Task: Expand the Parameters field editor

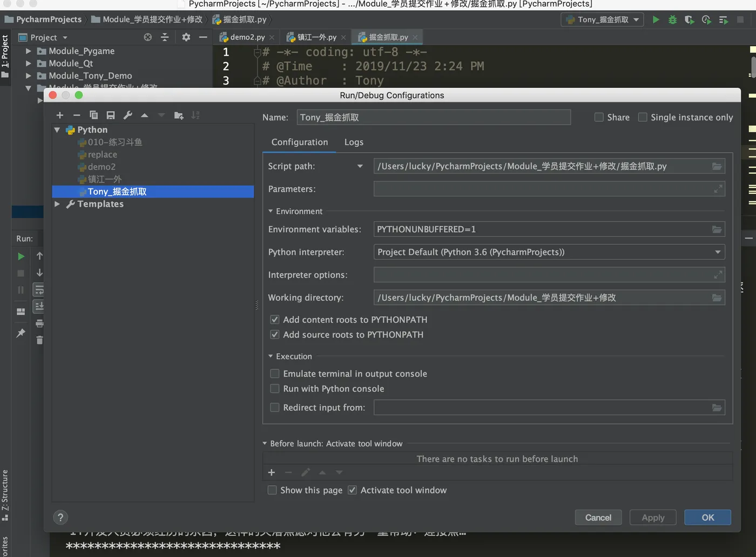Action: (x=718, y=189)
